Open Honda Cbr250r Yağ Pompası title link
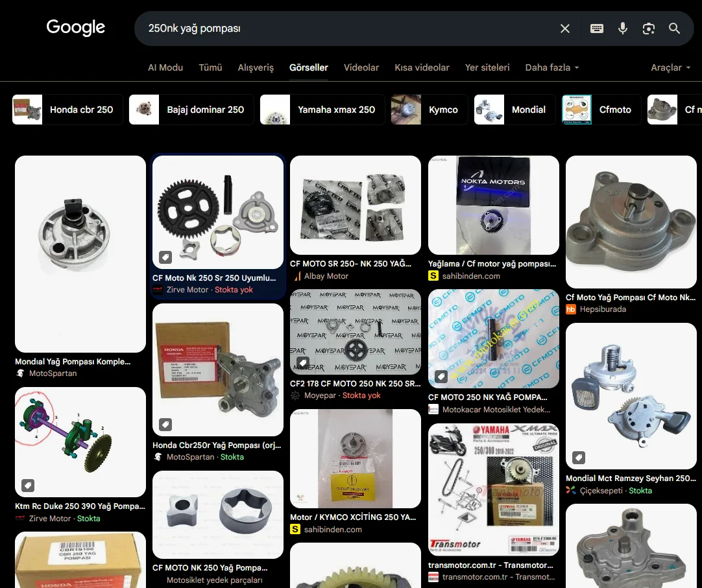 pos(217,445)
